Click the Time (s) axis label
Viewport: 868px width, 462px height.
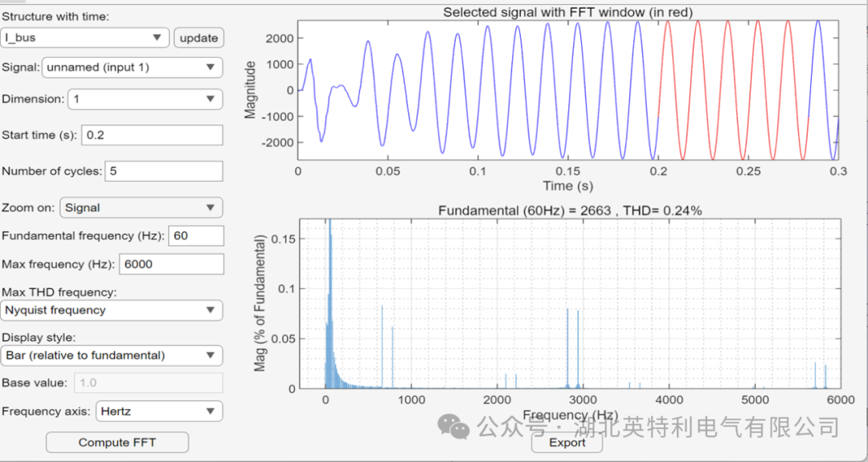(568, 186)
